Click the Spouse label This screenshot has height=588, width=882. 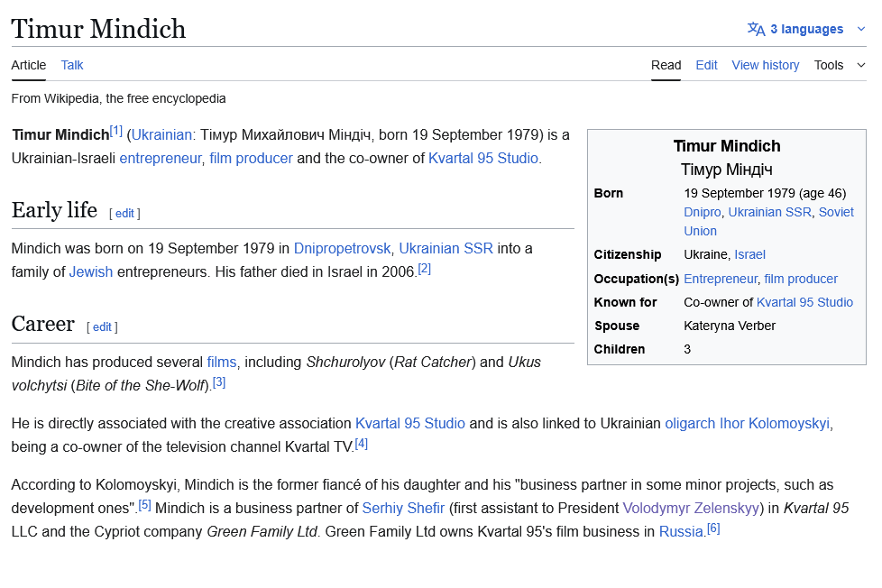point(617,326)
